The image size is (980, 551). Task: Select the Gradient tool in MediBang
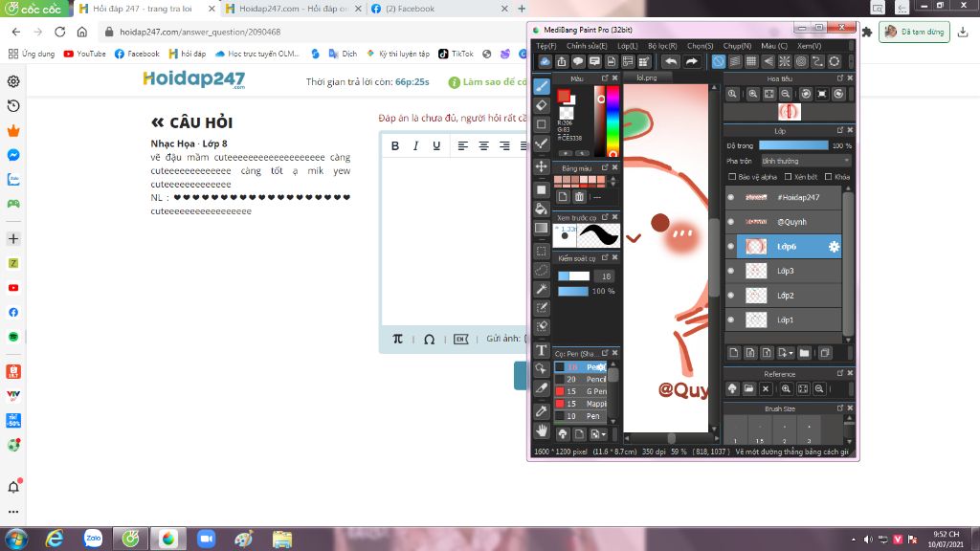tap(542, 228)
